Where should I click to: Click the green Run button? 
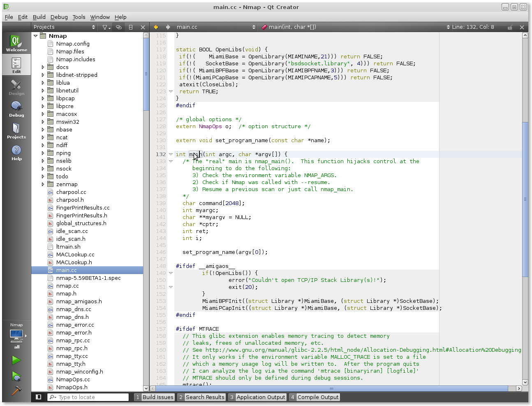tap(16, 360)
